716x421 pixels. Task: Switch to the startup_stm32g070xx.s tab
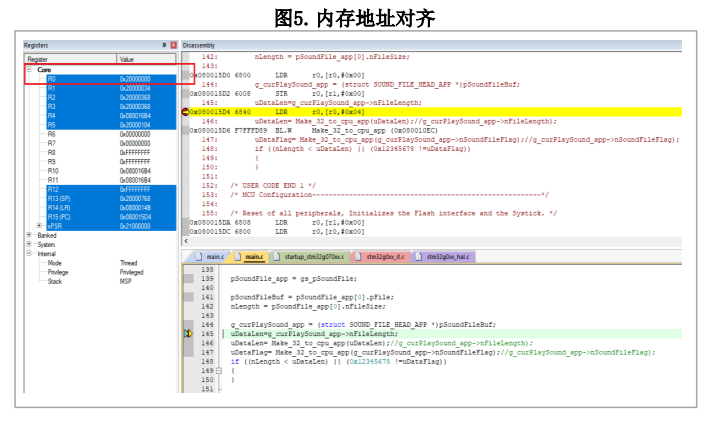pos(309,257)
